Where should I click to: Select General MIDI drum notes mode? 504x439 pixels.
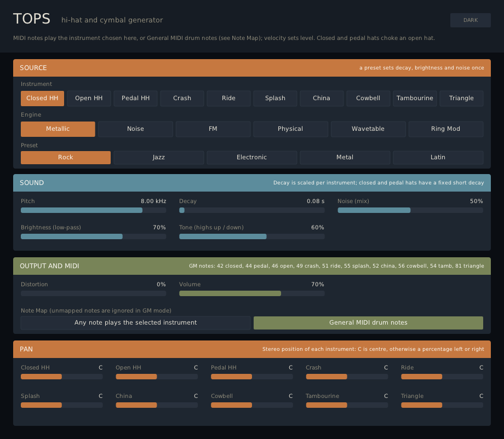(x=368, y=323)
